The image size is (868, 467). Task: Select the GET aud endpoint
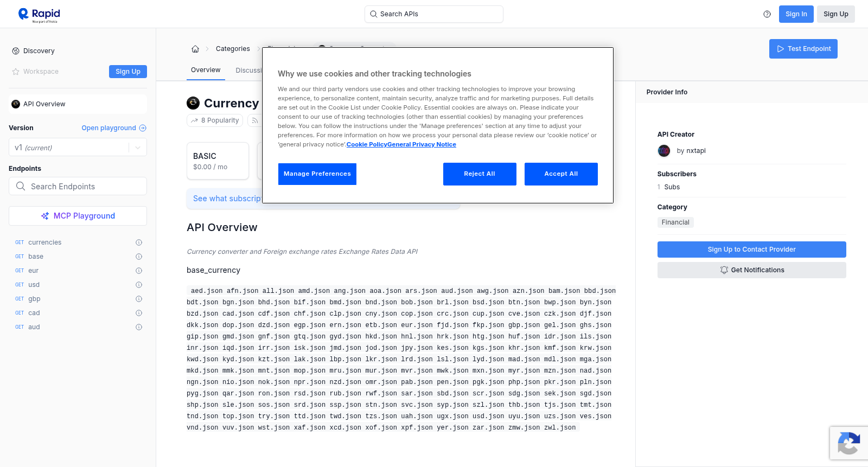[x=34, y=327]
